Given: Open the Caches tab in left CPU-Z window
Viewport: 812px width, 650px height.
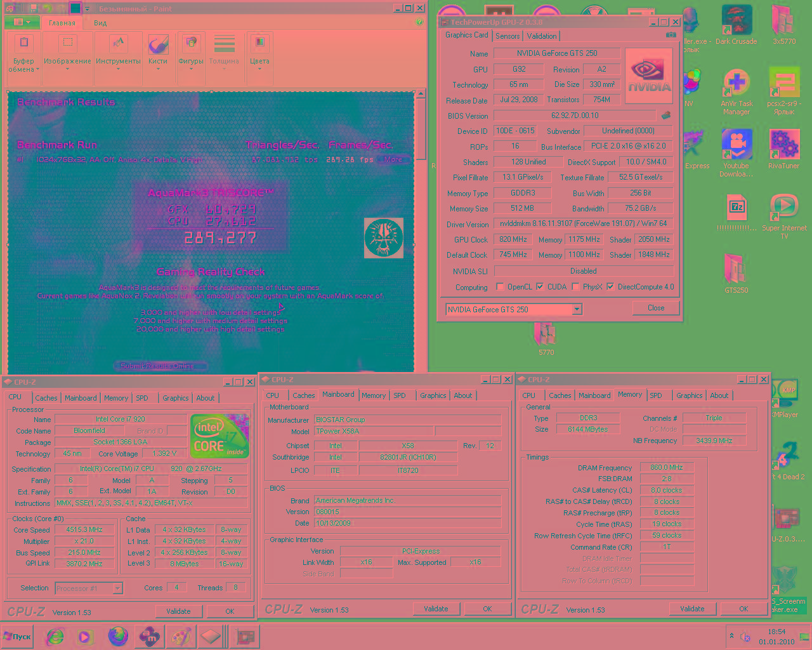Looking at the screenshot, I should 46,398.
